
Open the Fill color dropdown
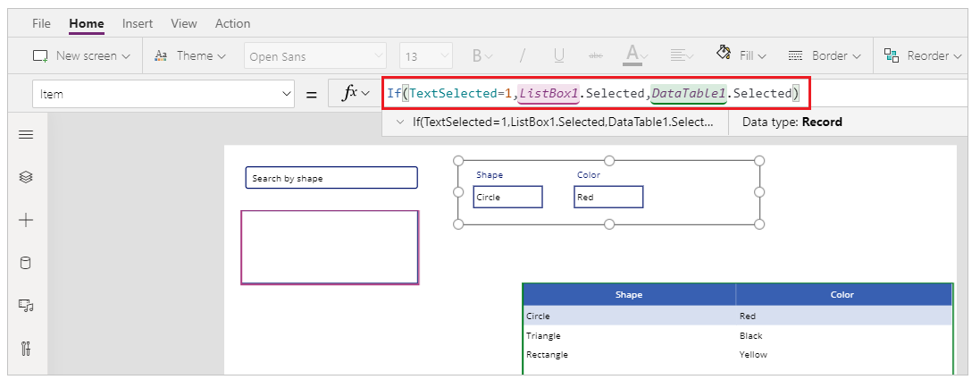pos(741,55)
